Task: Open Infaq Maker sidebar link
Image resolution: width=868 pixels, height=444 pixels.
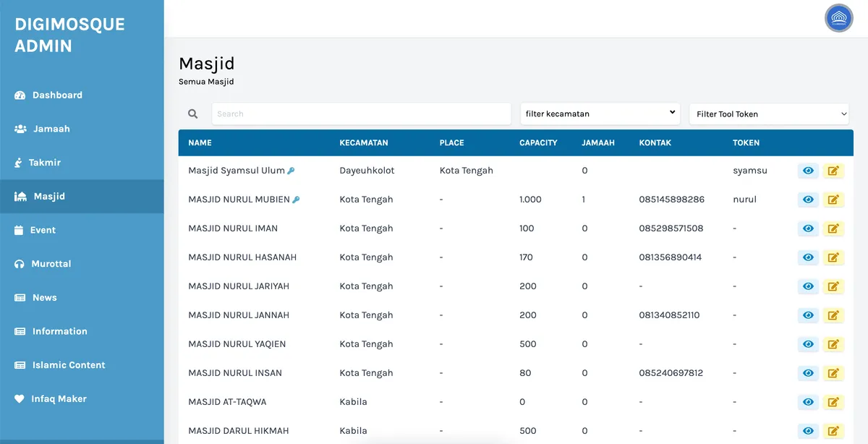Action: 82,398
